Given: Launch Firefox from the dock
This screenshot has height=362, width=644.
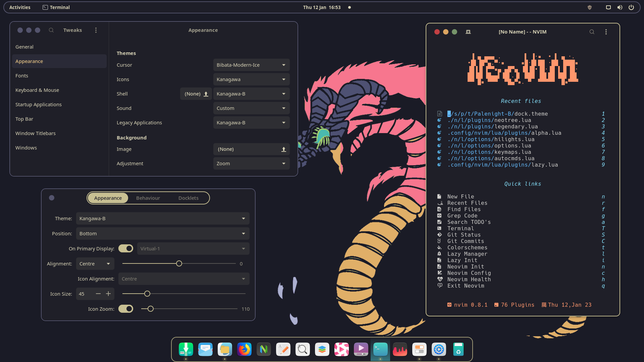Looking at the screenshot, I should pos(244,349).
